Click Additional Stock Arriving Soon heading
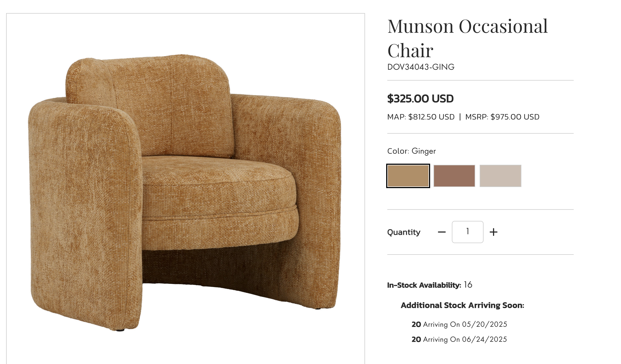This screenshot has height=364, width=621. 462,305
